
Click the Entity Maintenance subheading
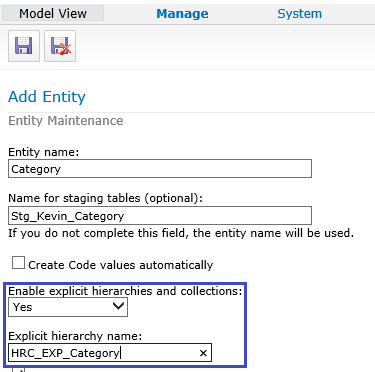[66, 121]
